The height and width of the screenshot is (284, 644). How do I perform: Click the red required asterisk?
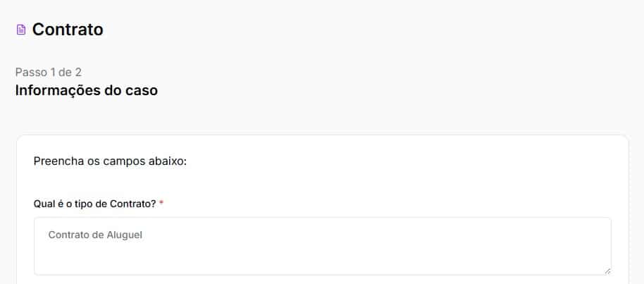tap(161, 204)
